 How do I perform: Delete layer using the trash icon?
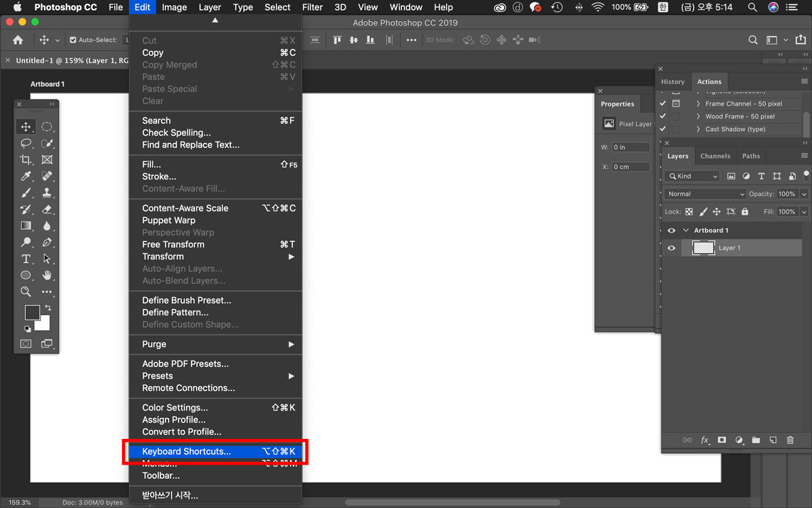(790, 440)
